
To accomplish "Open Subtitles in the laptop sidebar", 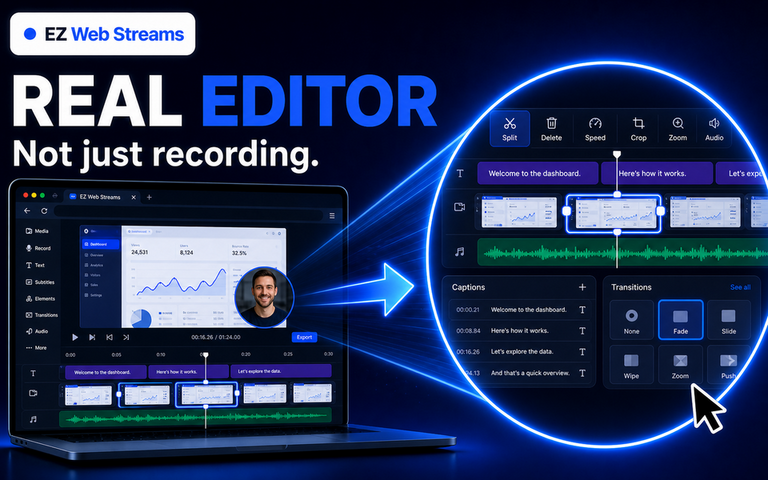I will 40,282.
